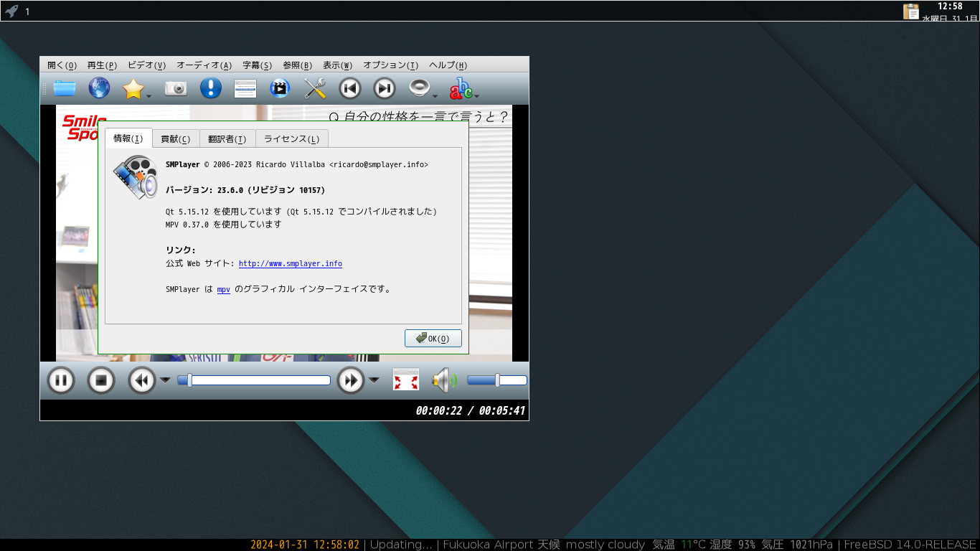Click the 12:58 clock in top panel
980x551 pixels.
[950, 6]
